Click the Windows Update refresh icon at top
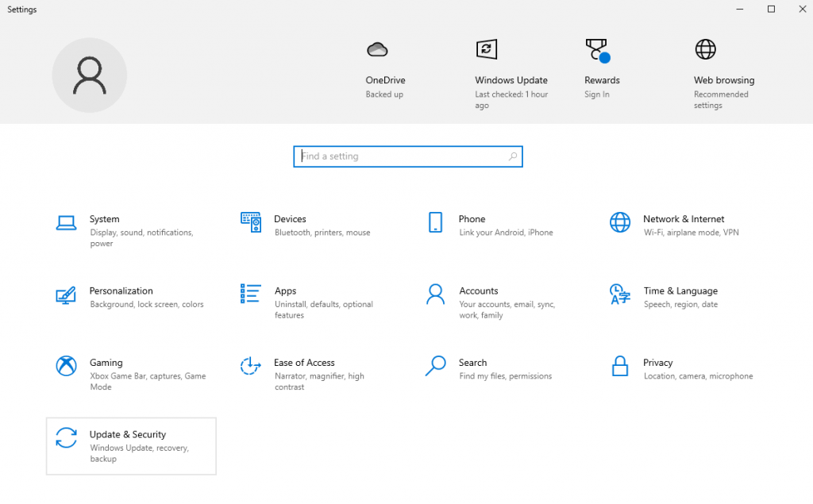Viewport: 813px width, 504px height. point(487,49)
